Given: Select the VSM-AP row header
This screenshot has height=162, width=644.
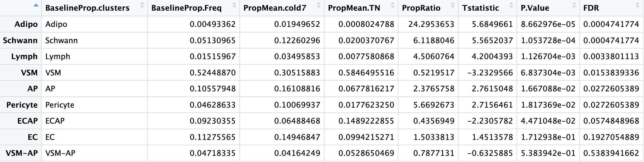Looking at the screenshot, I should pyautogui.click(x=22, y=153).
